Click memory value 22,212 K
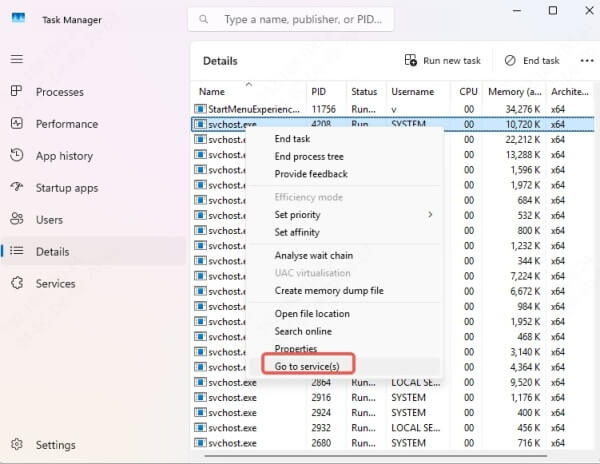 pyautogui.click(x=523, y=140)
